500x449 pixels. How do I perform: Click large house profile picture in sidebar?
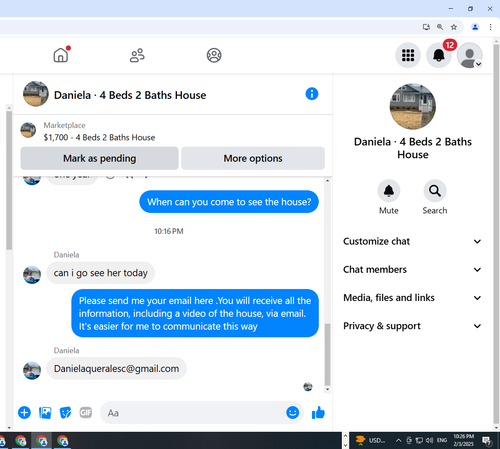[x=413, y=107]
